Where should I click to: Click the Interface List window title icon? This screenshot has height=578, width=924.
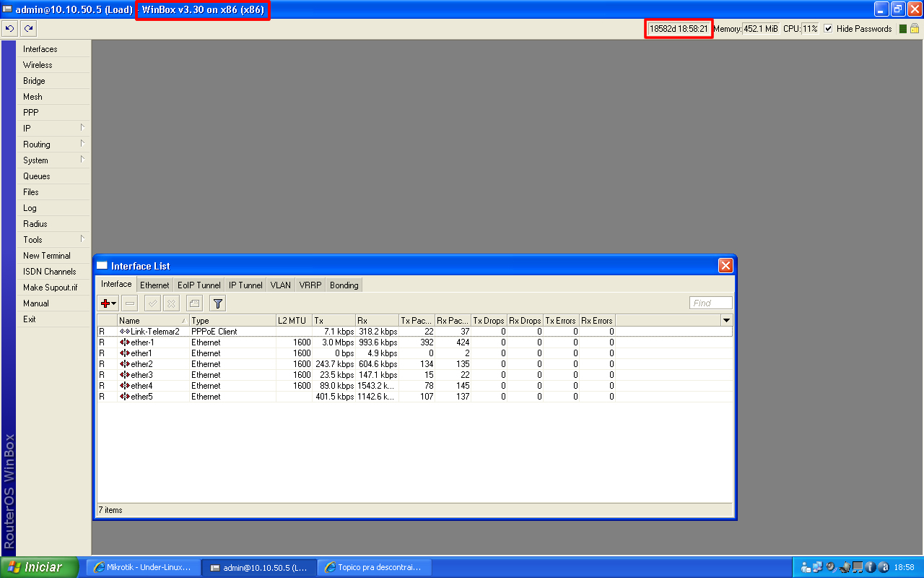(x=102, y=266)
